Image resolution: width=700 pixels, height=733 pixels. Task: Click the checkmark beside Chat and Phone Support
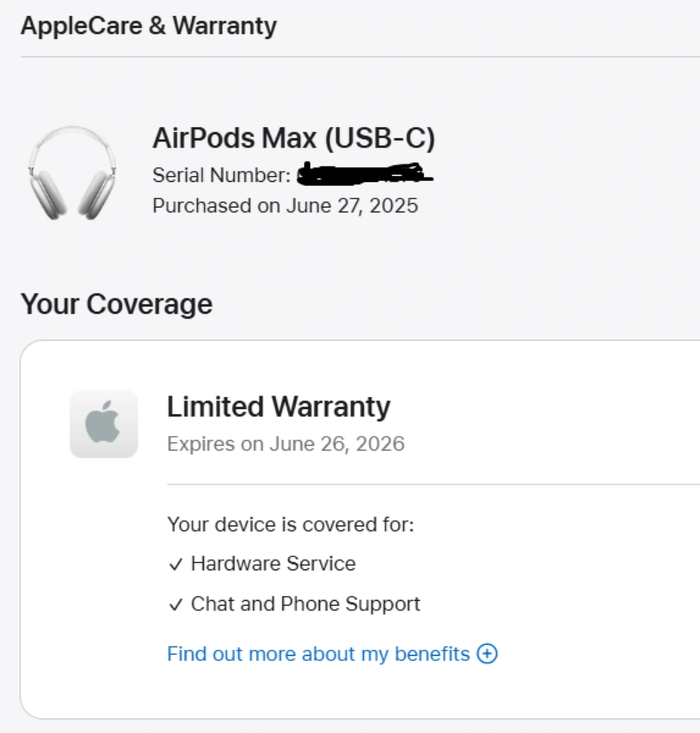176,605
